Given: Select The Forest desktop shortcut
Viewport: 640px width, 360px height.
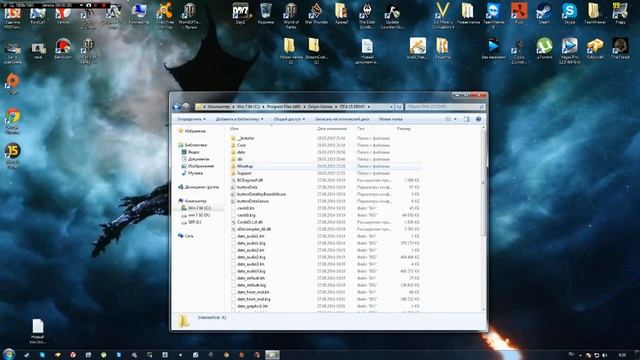Looking at the screenshot, I should pyautogui.click(x=620, y=49).
